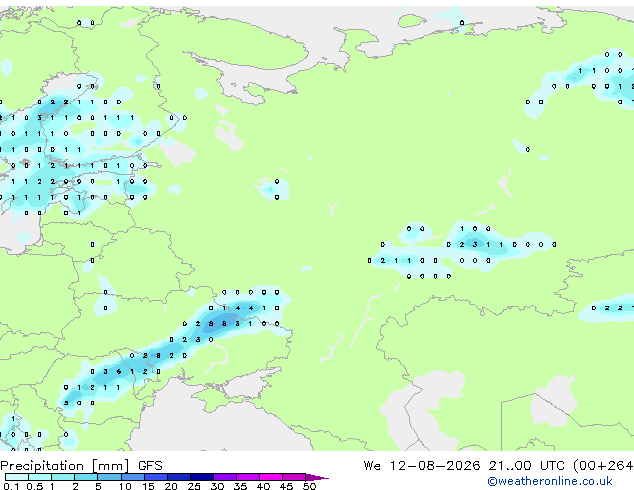
Task: Select the 35–40 mm legend color swatch
Action: 248,477
